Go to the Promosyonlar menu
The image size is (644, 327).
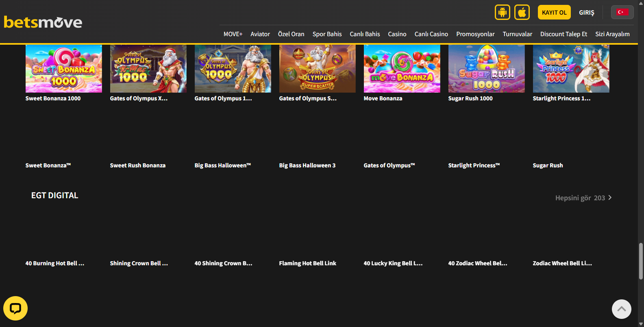475,34
